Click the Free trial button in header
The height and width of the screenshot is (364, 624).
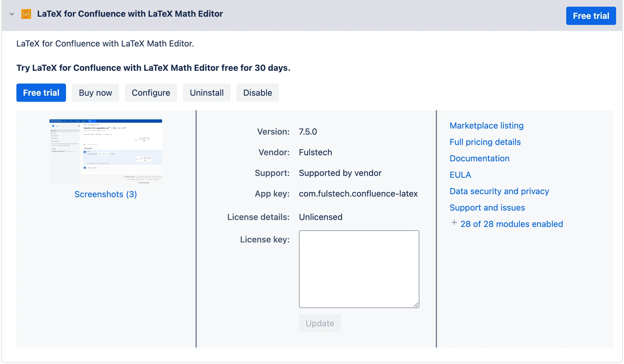pyautogui.click(x=591, y=16)
